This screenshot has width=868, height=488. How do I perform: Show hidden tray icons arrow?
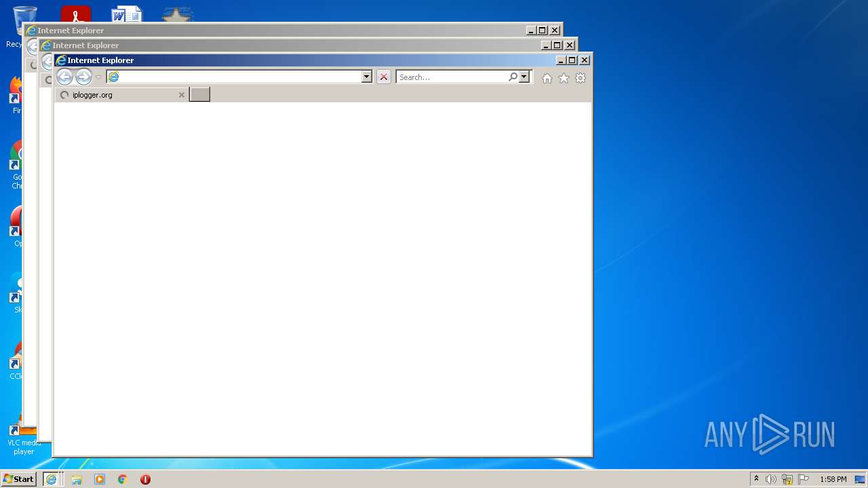pos(756,479)
